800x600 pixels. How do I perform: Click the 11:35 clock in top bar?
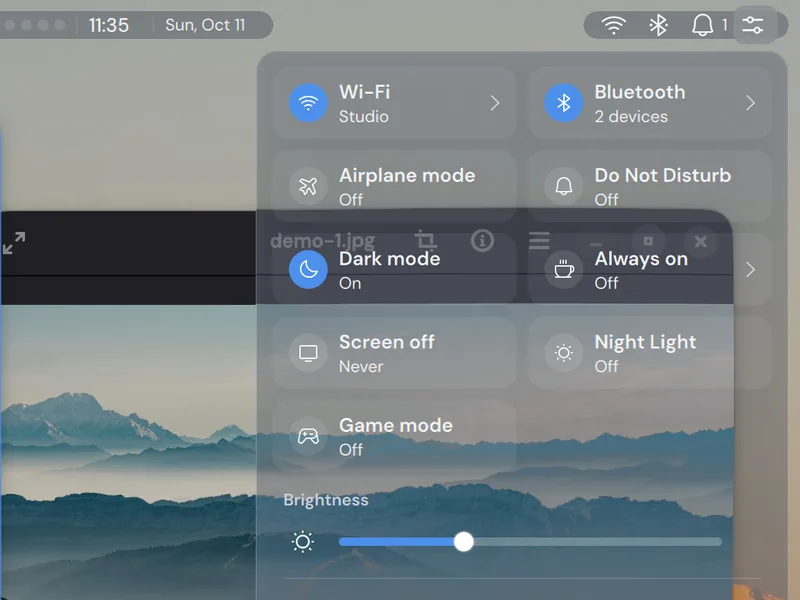click(x=109, y=25)
